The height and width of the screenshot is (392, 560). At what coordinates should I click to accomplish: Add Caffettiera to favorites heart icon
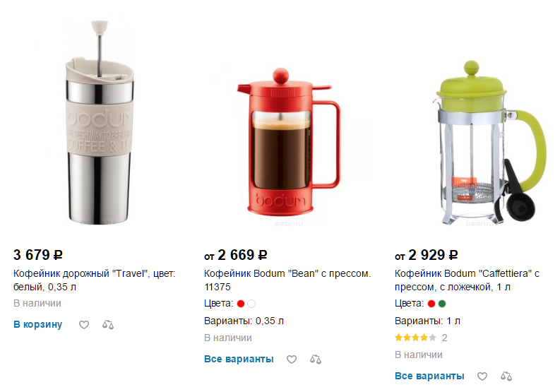pyautogui.click(x=482, y=376)
